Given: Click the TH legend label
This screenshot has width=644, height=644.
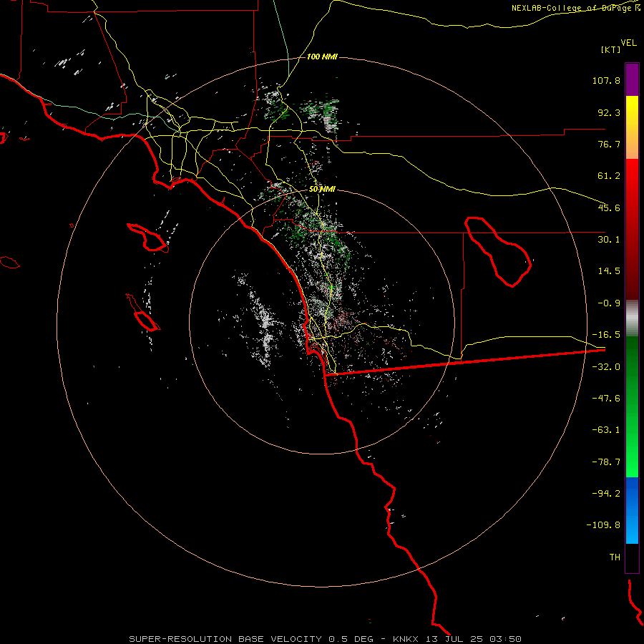Looking at the screenshot, I should pos(615,557).
